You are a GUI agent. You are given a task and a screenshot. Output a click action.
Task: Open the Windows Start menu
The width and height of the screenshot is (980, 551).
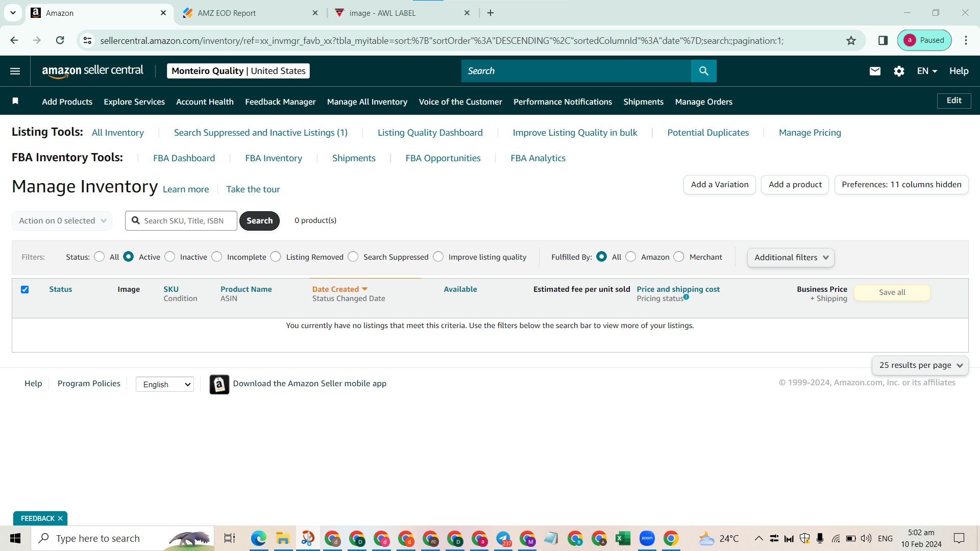tap(15, 538)
